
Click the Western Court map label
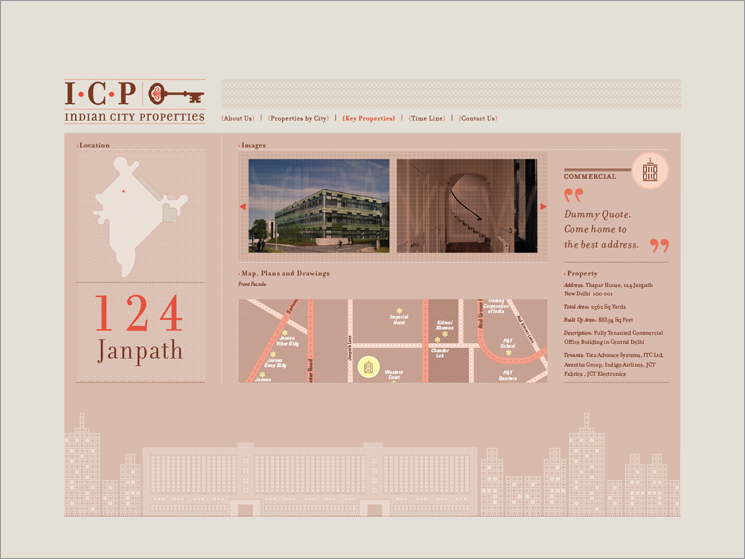pyautogui.click(x=394, y=375)
